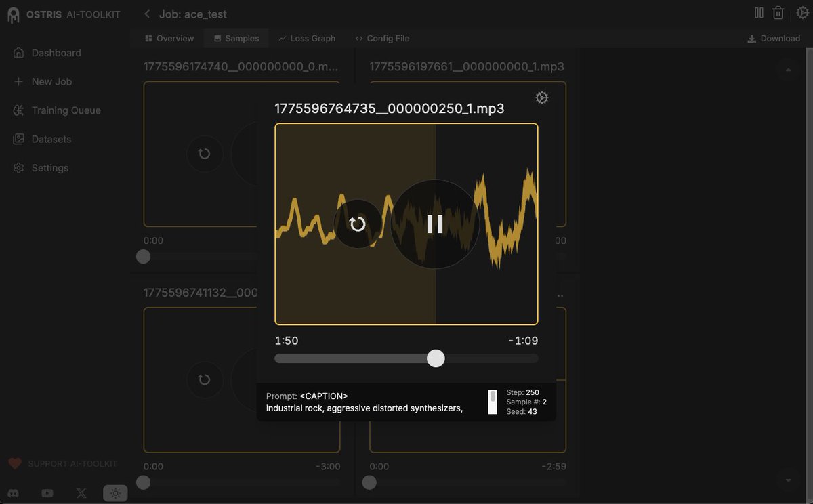
Task: Click the waveform display in the audio player
Action: click(x=406, y=224)
